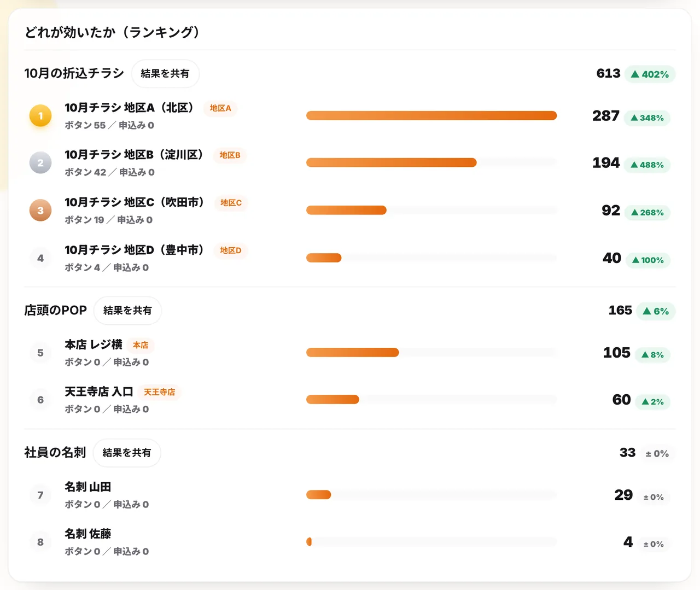The height and width of the screenshot is (590, 700).
Task: Click the 地区B tag chip
Action: 230,155
